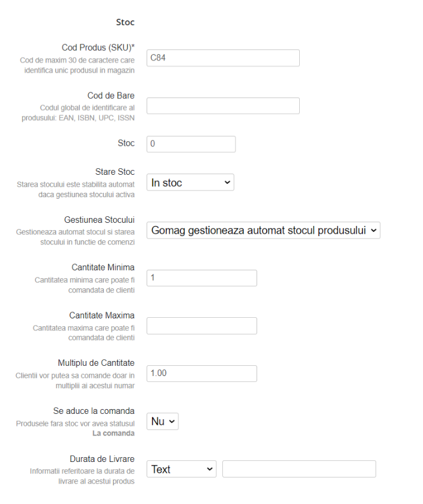Click the Cantitate Minima input field
423x504 pixels.
click(x=201, y=278)
